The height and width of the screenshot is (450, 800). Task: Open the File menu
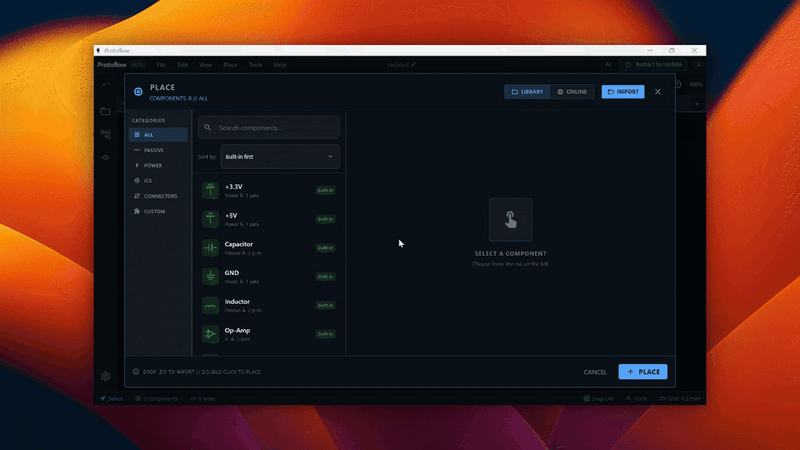tap(161, 65)
